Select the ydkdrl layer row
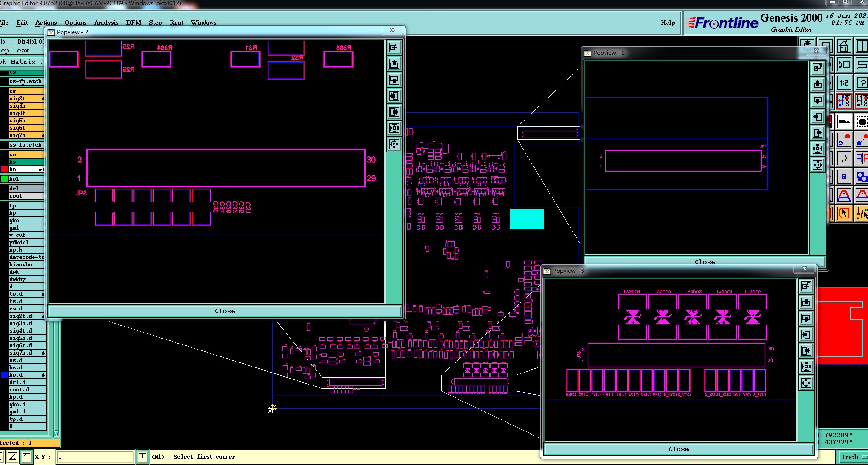 26,242
